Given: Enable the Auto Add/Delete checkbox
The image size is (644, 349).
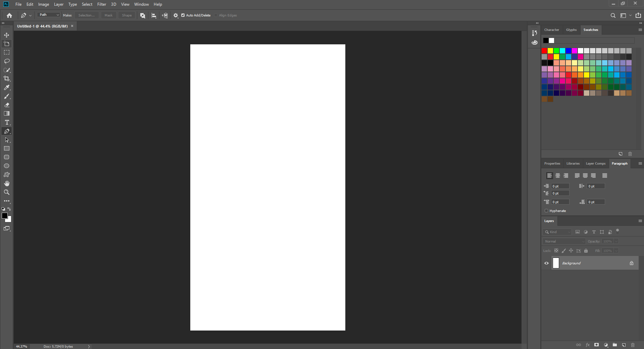Looking at the screenshot, I should (183, 15).
